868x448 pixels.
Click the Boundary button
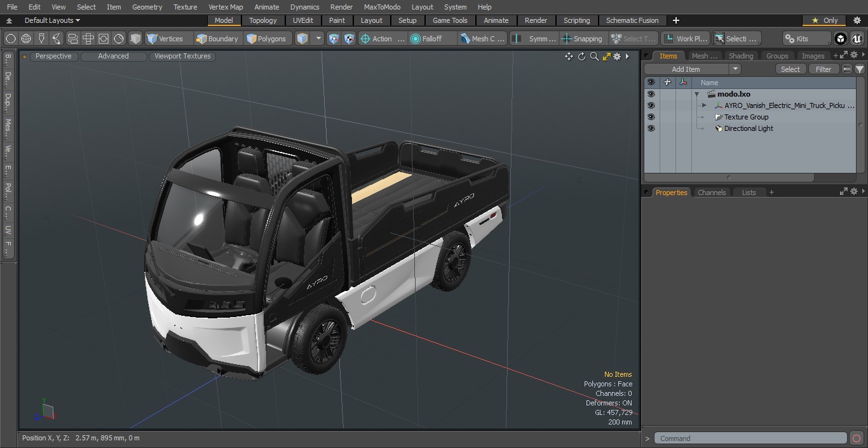217,39
